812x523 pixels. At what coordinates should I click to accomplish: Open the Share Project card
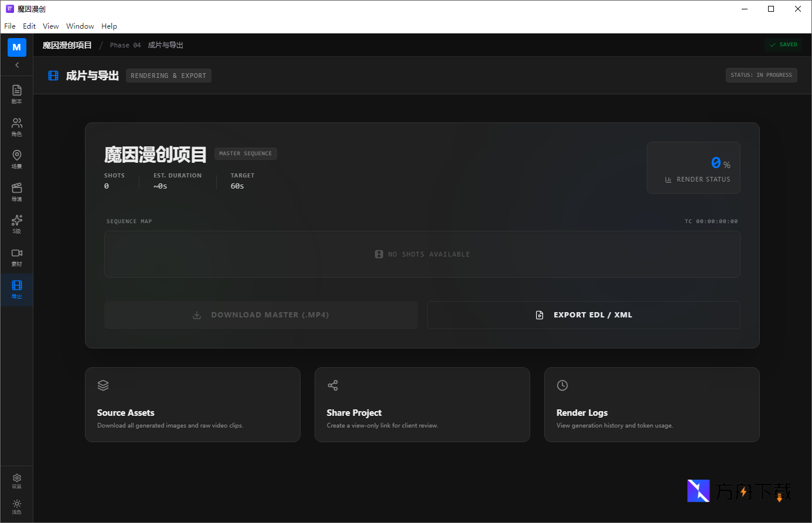coord(422,405)
